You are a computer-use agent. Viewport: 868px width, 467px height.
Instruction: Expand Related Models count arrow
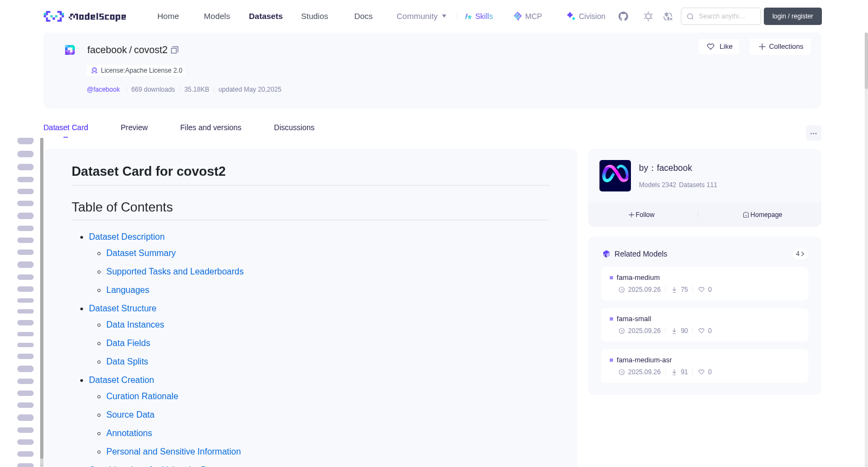pyautogui.click(x=800, y=254)
